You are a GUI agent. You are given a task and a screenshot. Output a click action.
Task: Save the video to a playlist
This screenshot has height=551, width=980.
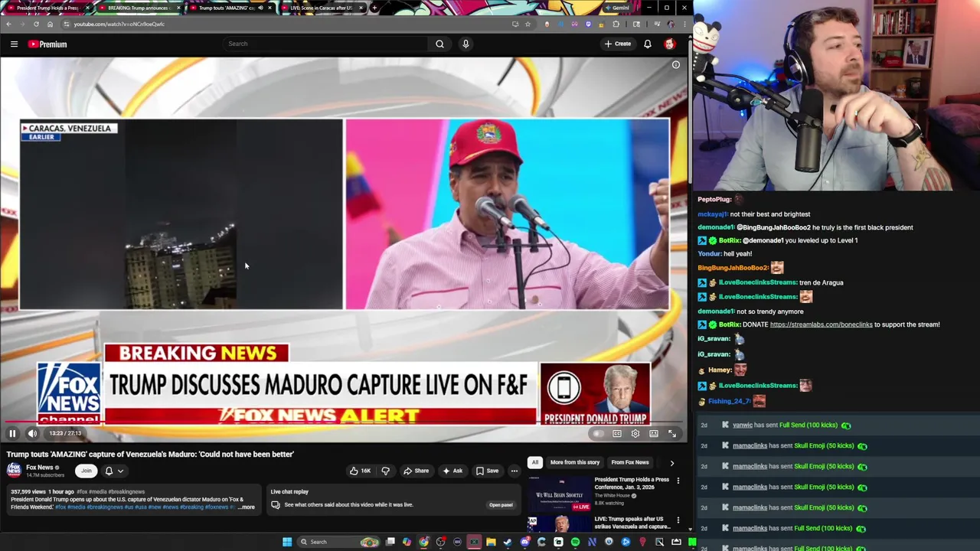(x=487, y=471)
